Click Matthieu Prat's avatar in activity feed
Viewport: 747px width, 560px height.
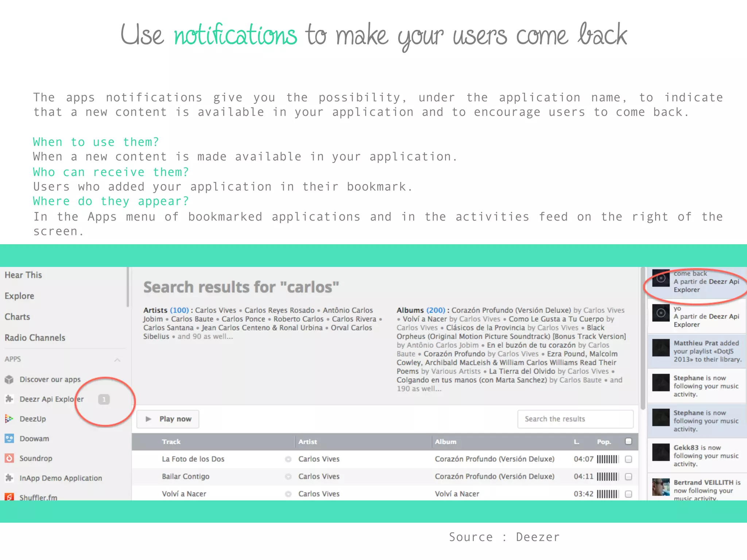(661, 348)
